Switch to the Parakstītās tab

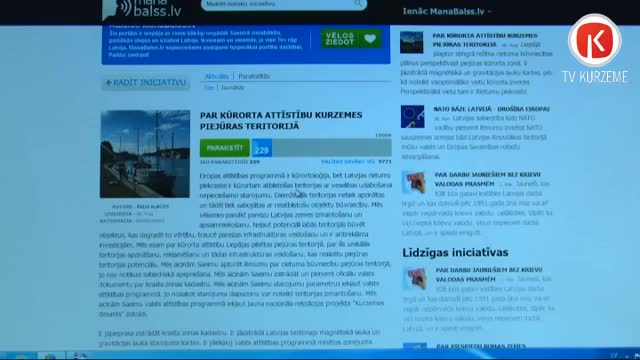254,76
